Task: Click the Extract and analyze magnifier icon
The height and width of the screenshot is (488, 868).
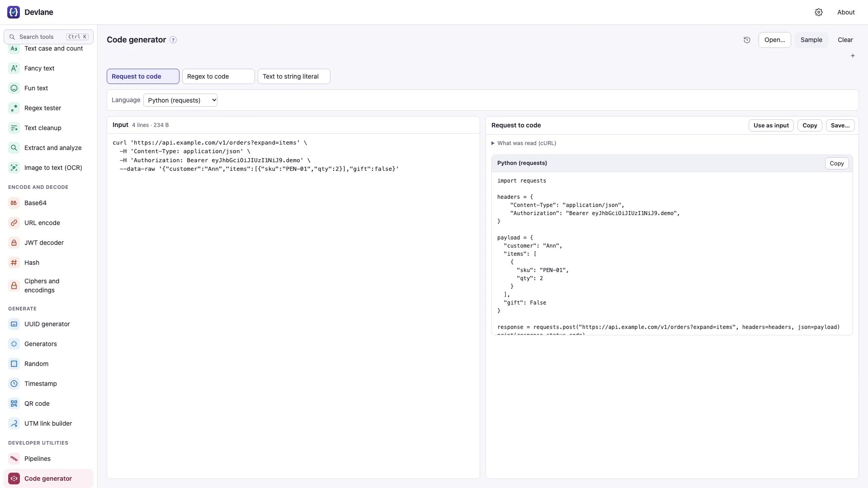Action: tap(14, 148)
